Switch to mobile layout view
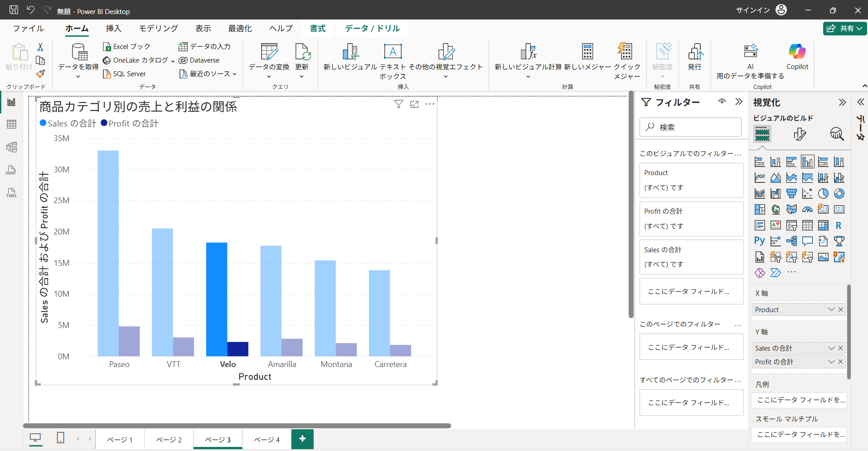This screenshot has height=451, width=868. [x=60, y=438]
